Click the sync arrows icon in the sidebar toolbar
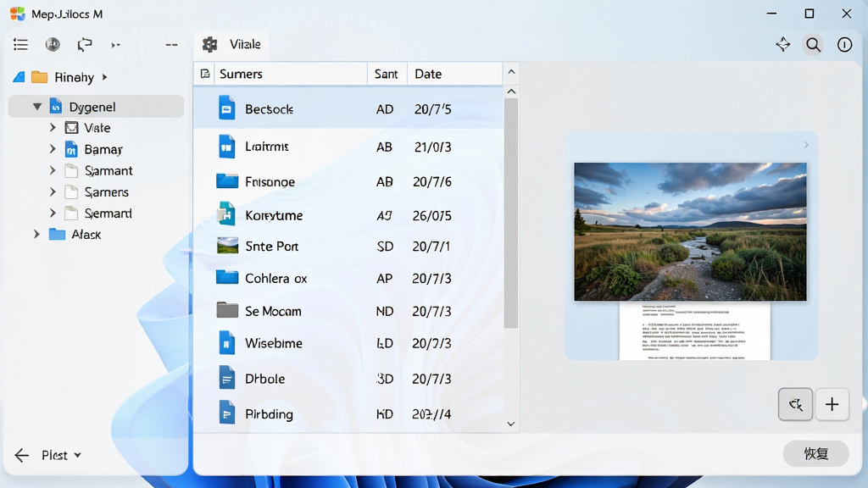This screenshot has width=868, height=488. click(84, 44)
